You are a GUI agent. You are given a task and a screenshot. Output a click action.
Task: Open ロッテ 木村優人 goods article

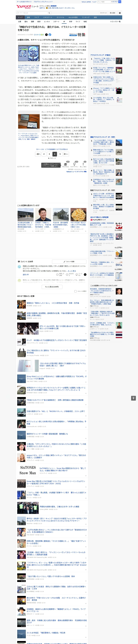[57, 340]
